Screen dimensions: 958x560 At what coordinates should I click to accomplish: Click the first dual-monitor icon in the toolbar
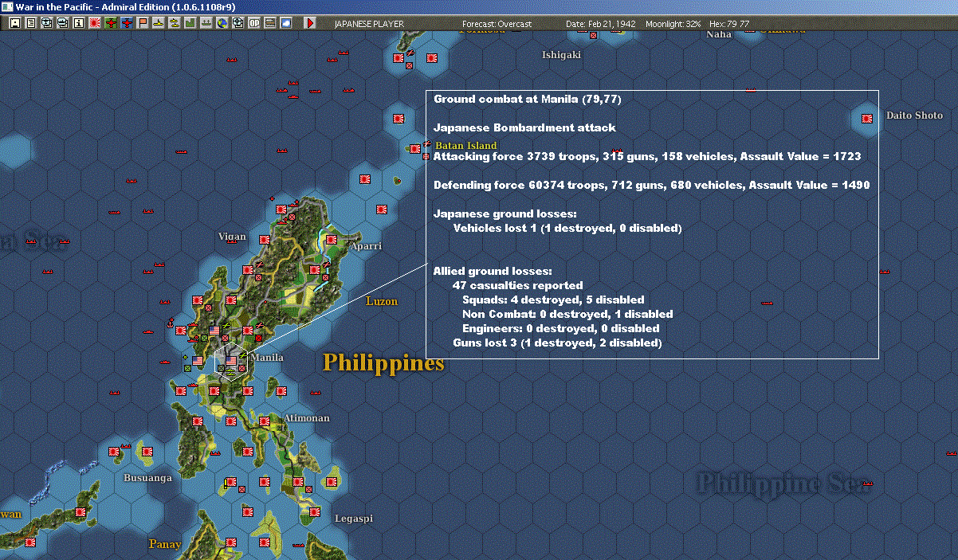[47, 23]
